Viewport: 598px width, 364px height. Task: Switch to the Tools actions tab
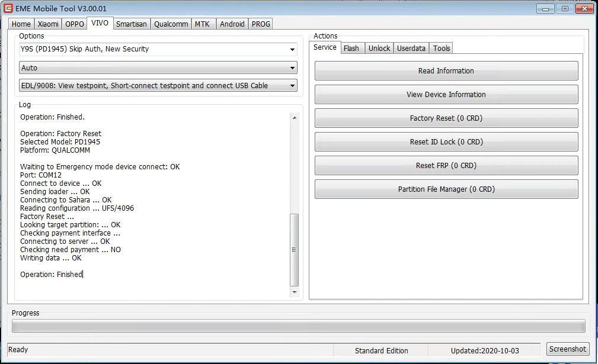(x=442, y=49)
